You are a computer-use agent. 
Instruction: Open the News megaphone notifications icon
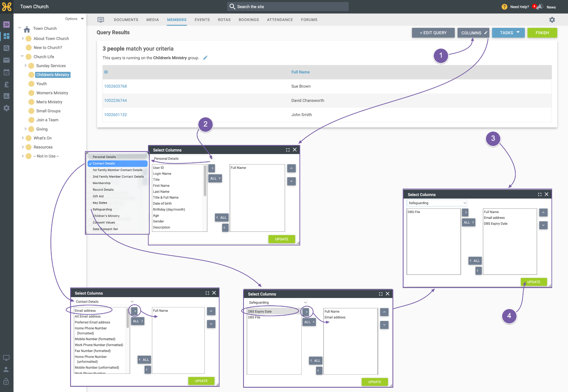(x=539, y=7)
